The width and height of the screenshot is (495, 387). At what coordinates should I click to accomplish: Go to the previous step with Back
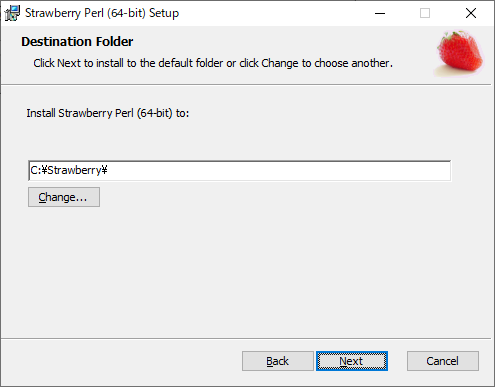[x=278, y=361]
